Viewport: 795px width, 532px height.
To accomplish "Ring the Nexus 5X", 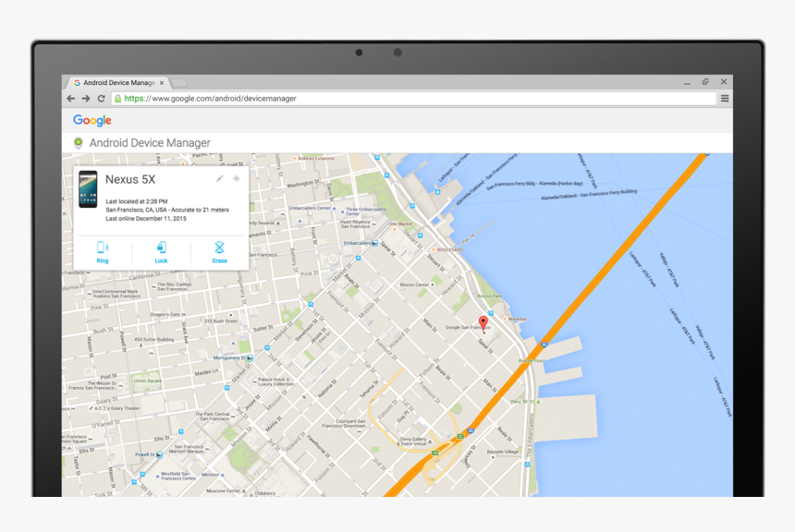I will [103, 252].
